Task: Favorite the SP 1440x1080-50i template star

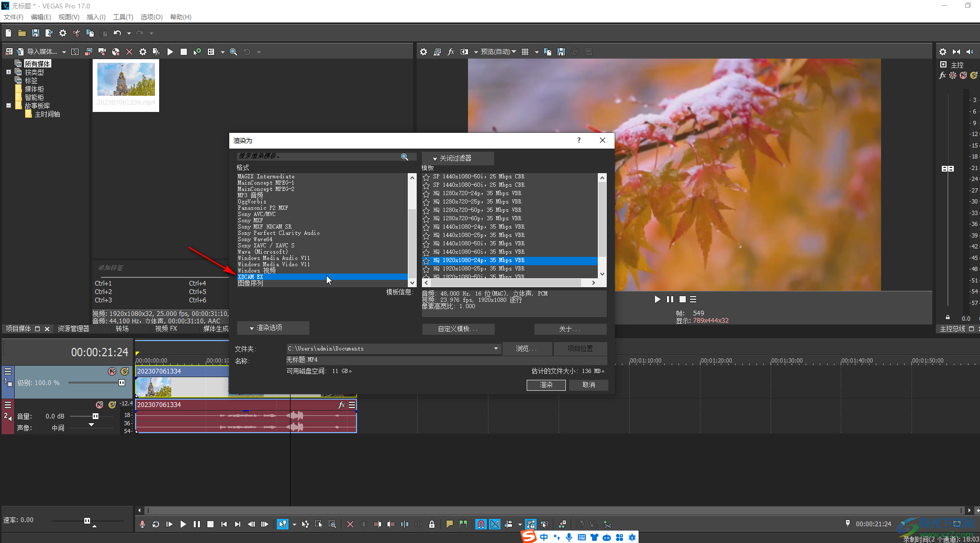Action: (x=426, y=177)
